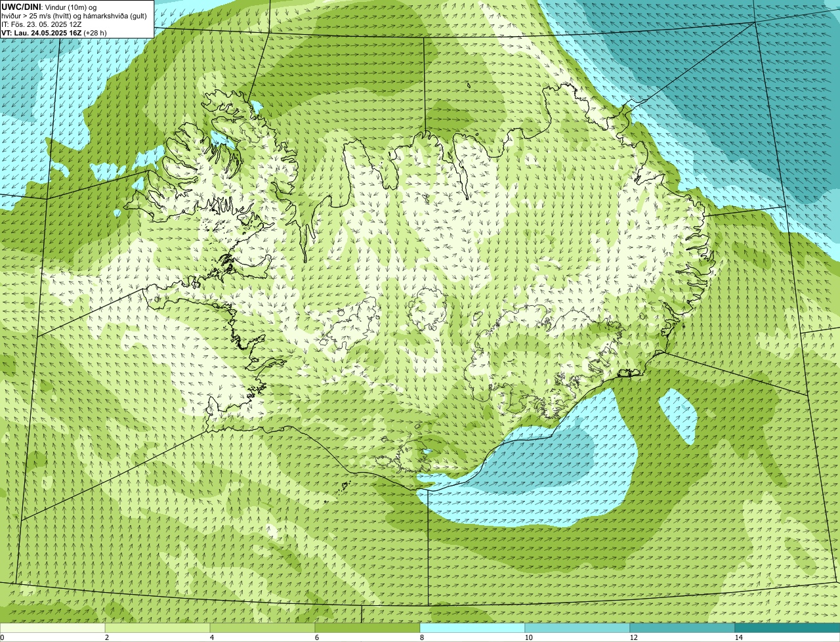Click the 'hviður > 25 m/s (hvítt)' description line
The height and width of the screenshot is (642, 840).
[x=74, y=16]
